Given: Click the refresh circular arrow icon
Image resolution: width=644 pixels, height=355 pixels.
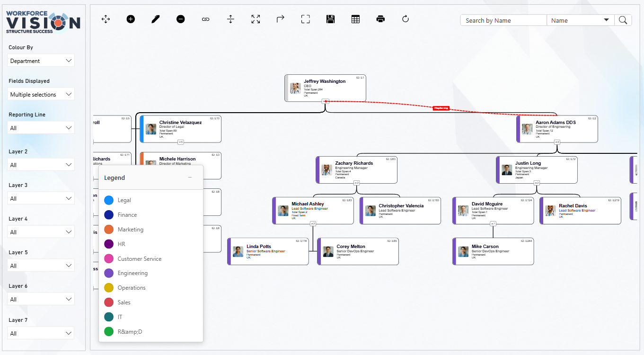Looking at the screenshot, I should [x=406, y=19].
